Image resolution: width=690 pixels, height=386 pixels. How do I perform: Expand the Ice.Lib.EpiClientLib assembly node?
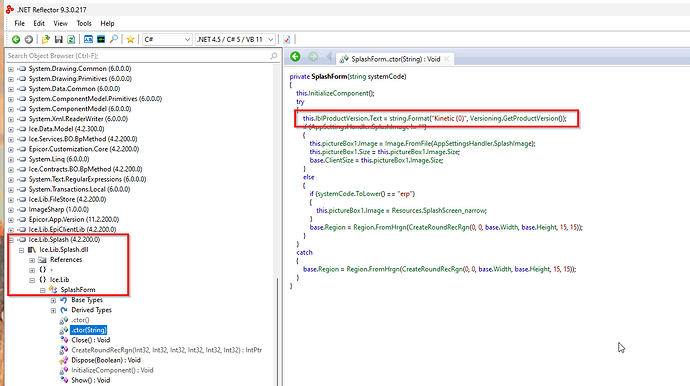coord(11,230)
